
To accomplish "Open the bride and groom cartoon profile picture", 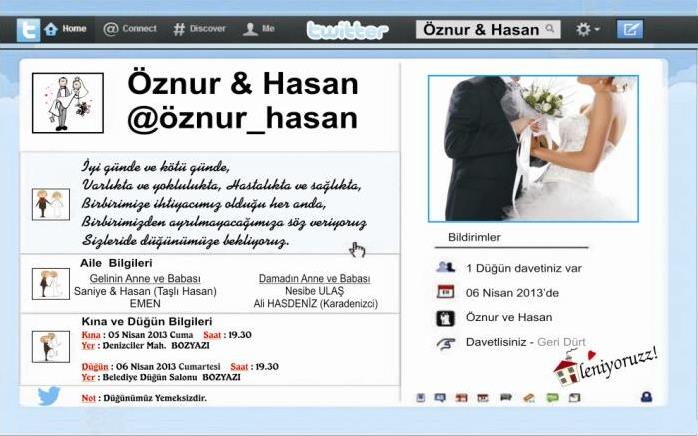I will click(68, 103).
